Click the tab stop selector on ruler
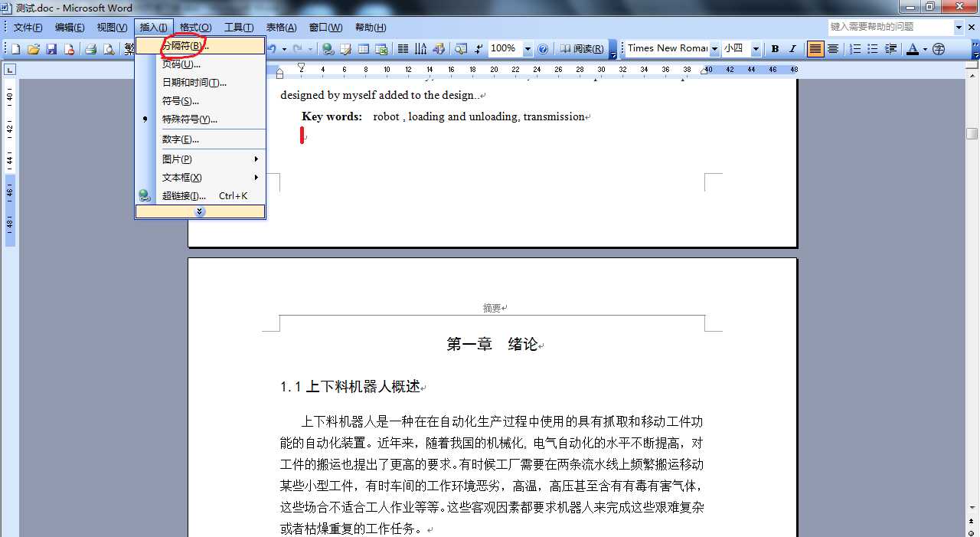 click(x=9, y=70)
